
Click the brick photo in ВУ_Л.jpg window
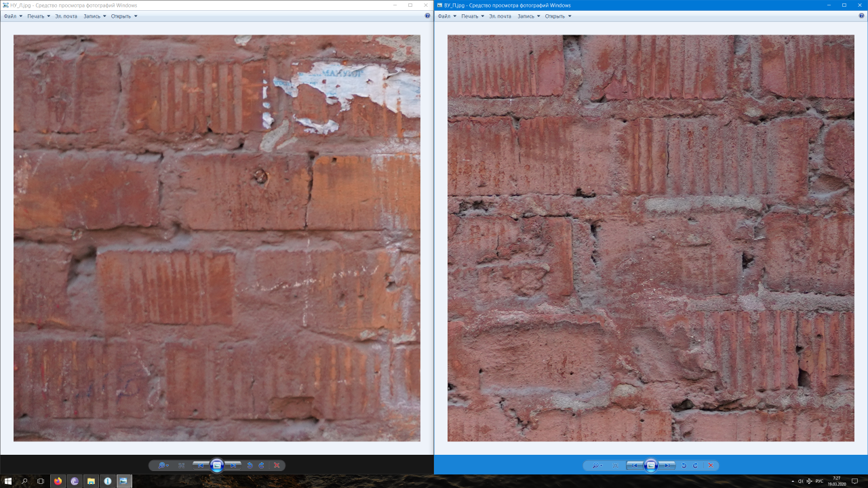[651, 238]
